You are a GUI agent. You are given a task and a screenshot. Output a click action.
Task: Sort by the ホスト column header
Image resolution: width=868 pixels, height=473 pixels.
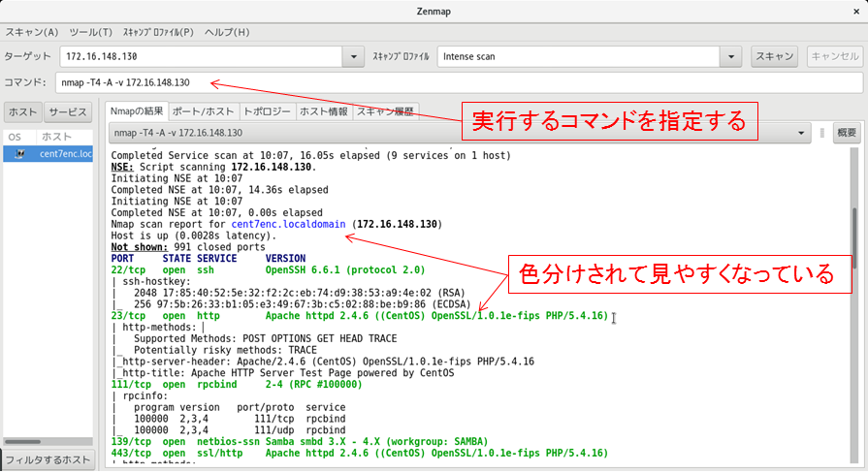(64, 137)
